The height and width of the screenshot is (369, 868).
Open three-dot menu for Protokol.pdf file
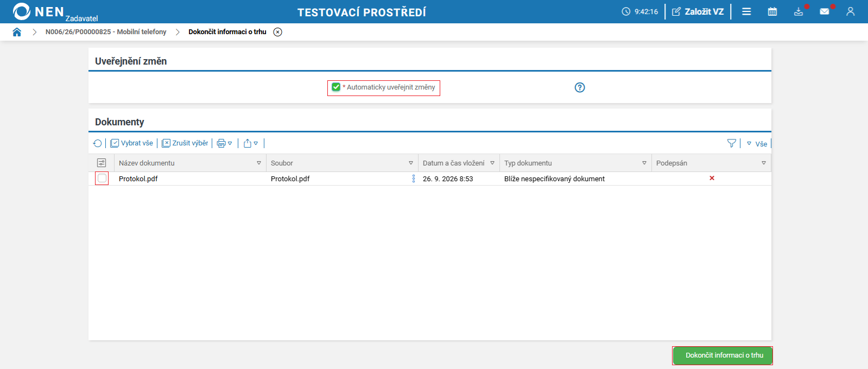[x=414, y=179]
